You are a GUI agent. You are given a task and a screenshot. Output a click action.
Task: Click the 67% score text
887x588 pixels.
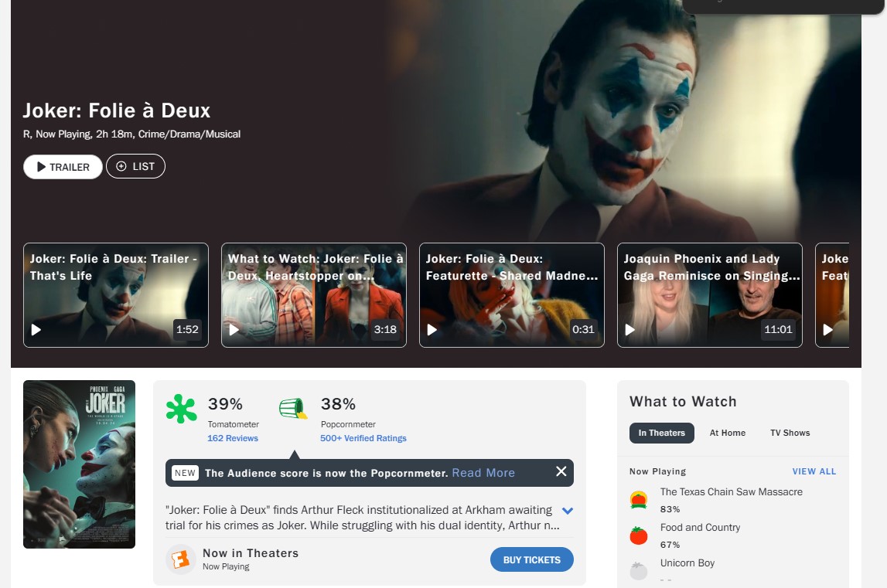(670, 545)
